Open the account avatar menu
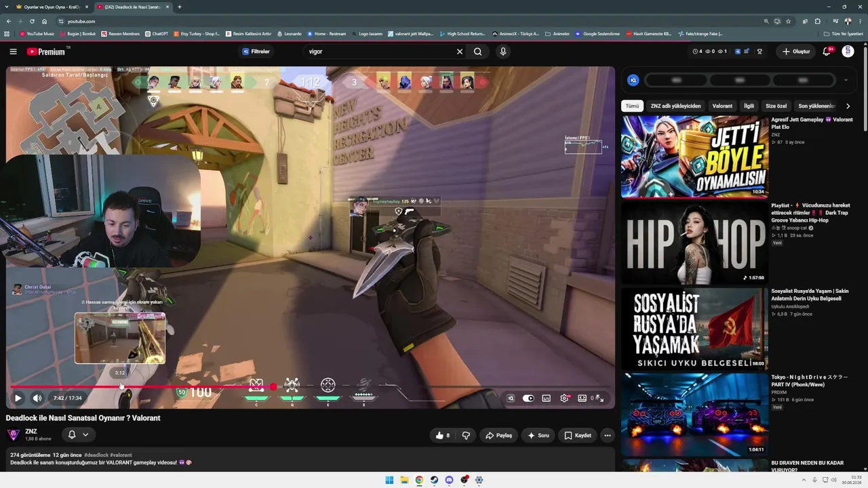868x488 pixels. [x=848, y=52]
